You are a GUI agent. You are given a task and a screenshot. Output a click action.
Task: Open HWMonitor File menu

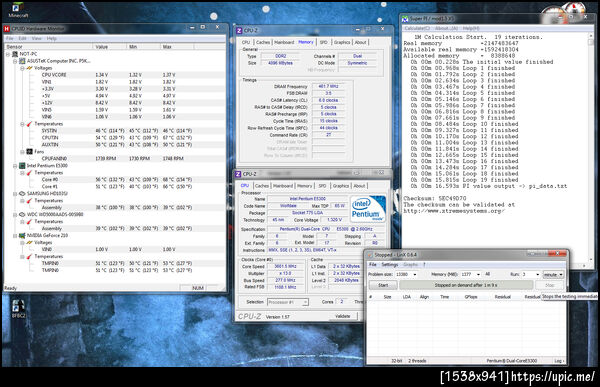coord(10,39)
